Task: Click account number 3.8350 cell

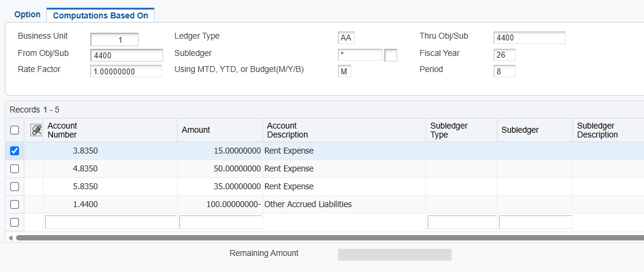Action: coord(110,151)
